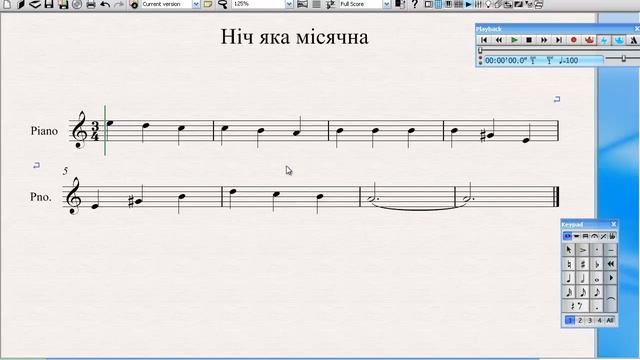Toggle the Keypad window toolbar button

pyautogui.click(x=438, y=4)
